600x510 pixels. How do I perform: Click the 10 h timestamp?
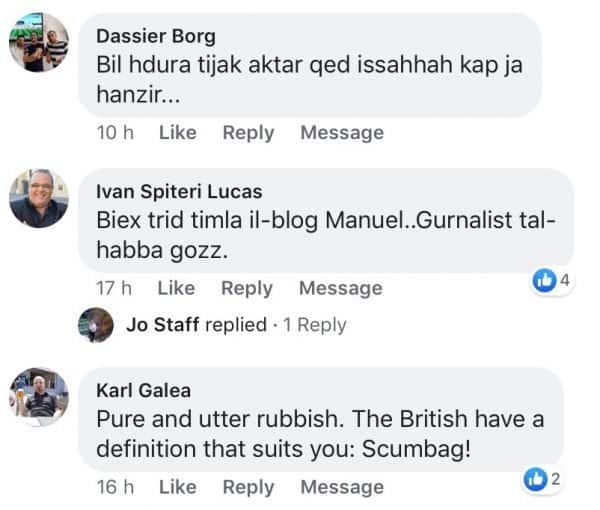(x=114, y=132)
